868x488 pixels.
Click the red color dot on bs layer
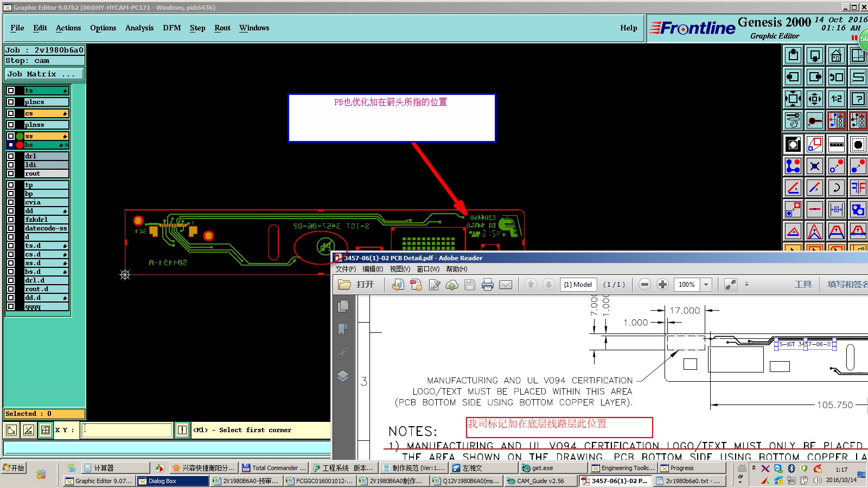tap(20, 145)
